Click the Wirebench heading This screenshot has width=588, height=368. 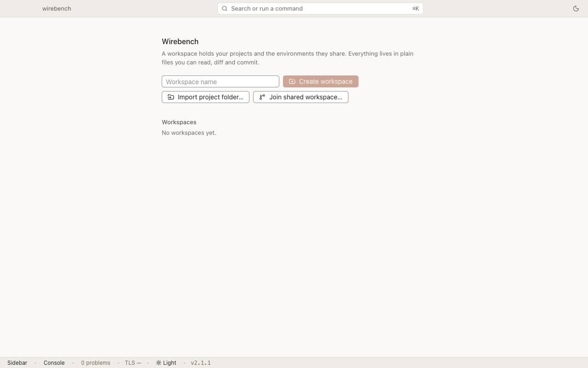(180, 41)
